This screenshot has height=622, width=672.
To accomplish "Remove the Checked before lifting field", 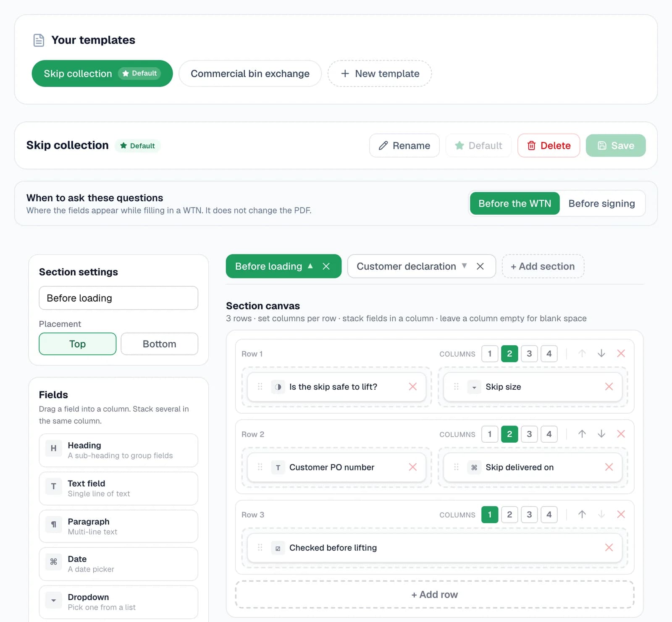I will [x=609, y=547].
